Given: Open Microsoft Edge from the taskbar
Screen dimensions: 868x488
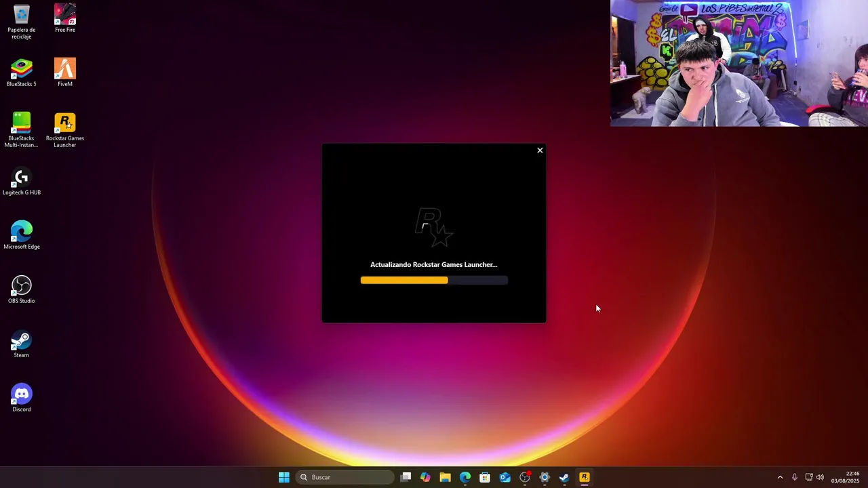Looking at the screenshot, I should pyautogui.click(x=465, y=477).
